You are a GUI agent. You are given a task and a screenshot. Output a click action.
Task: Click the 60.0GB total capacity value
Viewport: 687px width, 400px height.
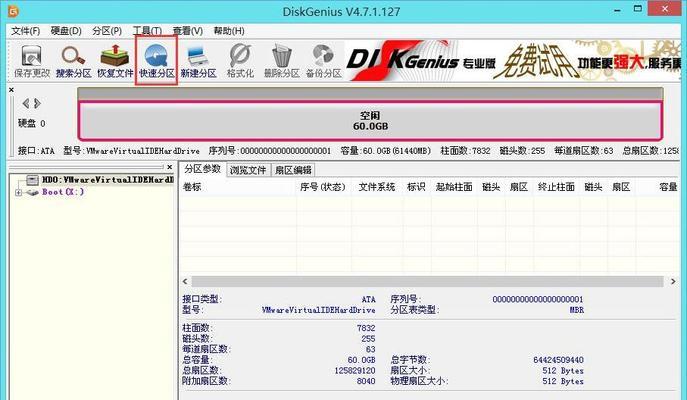[361, 360]
